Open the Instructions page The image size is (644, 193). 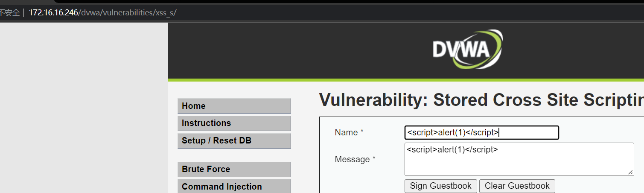[234, 123]
